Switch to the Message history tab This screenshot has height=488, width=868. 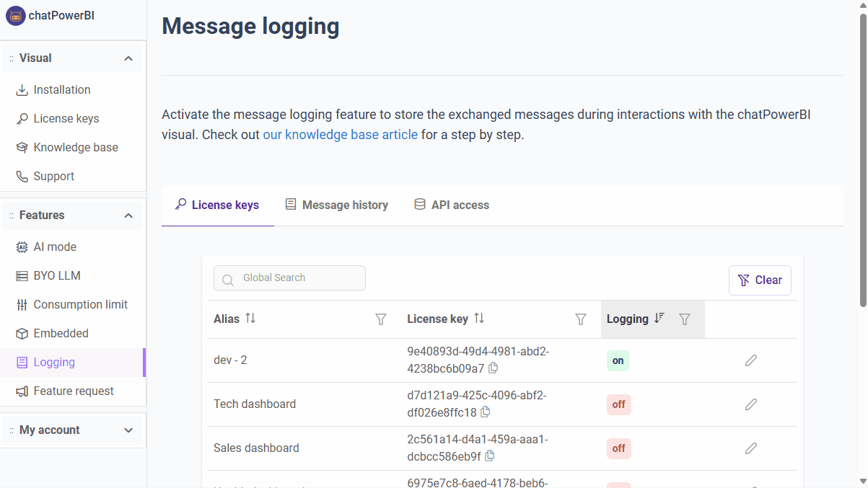336,205
